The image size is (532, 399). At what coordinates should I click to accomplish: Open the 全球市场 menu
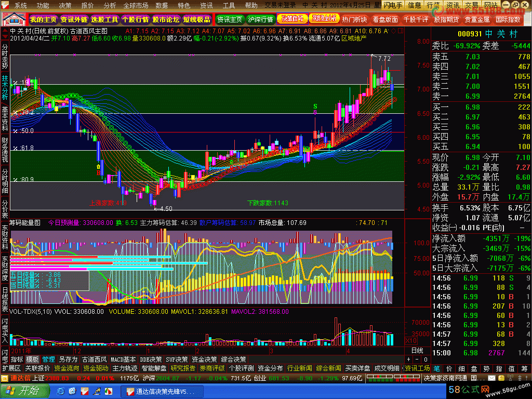136,5
